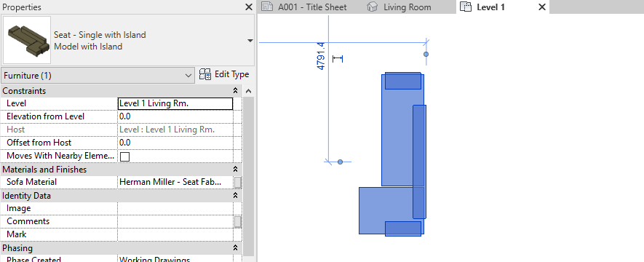Collapse the Identity Data section
644x262 pixels.
[x=235, y=196]
